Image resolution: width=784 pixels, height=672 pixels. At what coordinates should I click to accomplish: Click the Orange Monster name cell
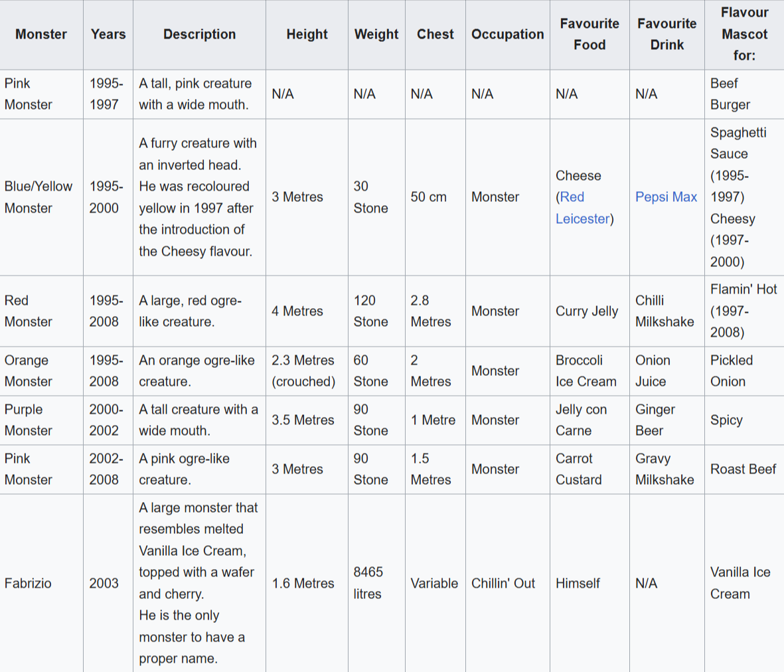pos(42,371)
